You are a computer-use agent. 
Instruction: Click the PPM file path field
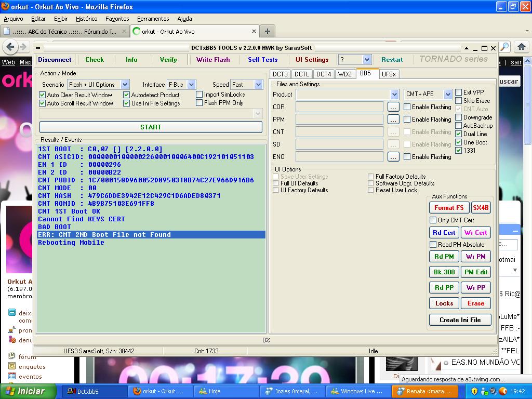pos(339,119)
